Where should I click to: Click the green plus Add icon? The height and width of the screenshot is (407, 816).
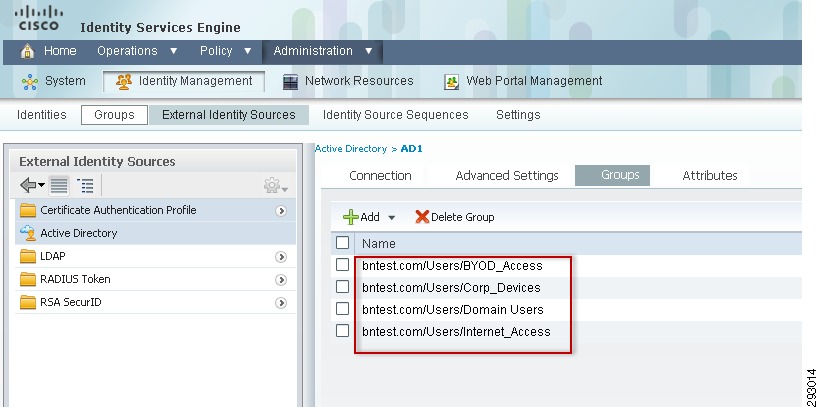(351, 217)
